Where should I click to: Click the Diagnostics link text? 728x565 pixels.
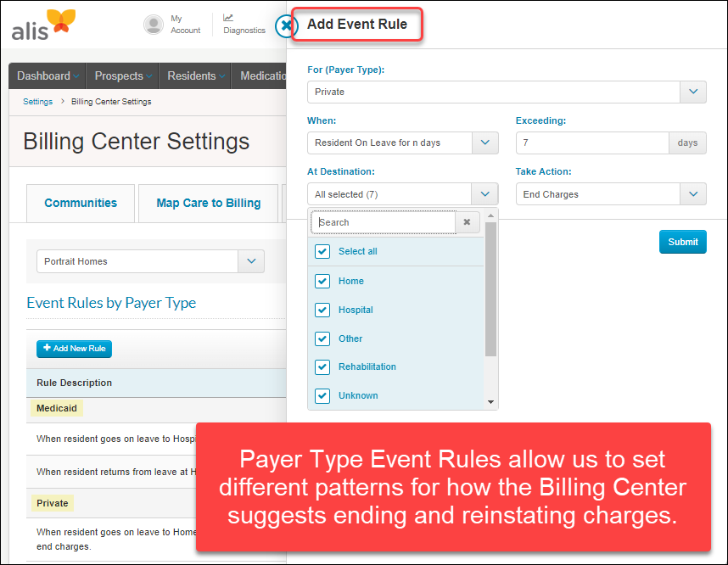click(244, 31)
